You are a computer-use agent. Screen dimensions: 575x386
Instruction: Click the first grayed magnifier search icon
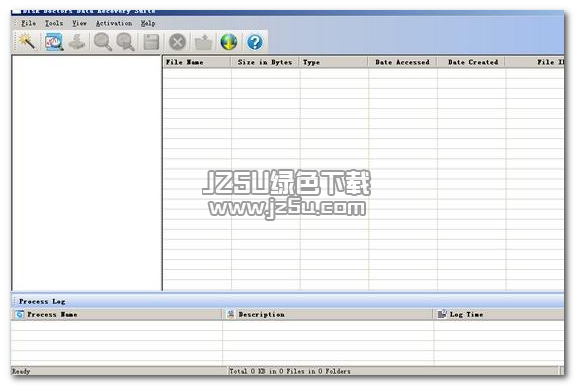(102, 41)
